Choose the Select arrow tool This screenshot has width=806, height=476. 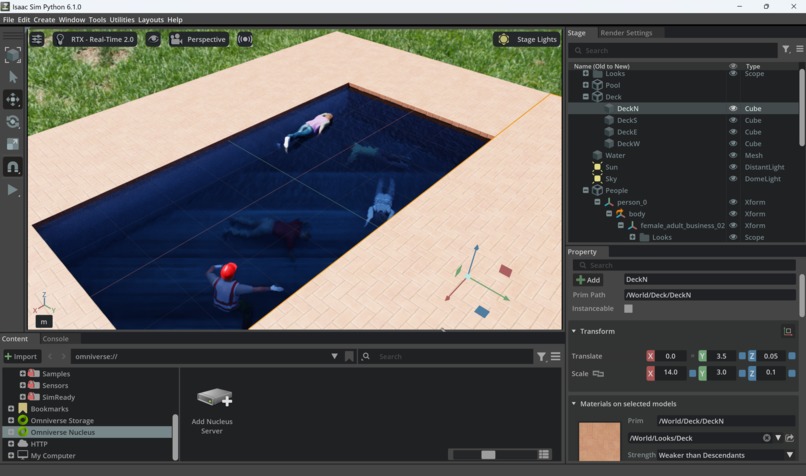click(x=13, y=77)
